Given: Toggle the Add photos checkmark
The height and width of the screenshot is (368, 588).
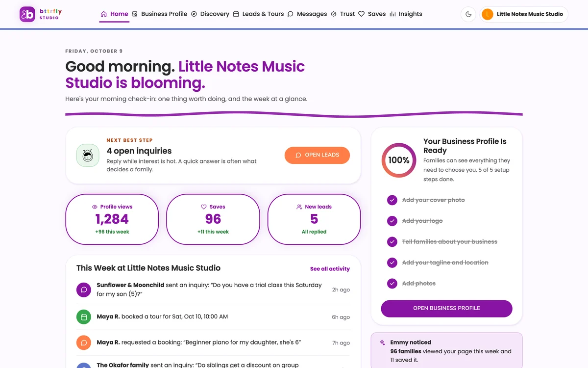Looking at the screenshot, I should click(392, 284).
